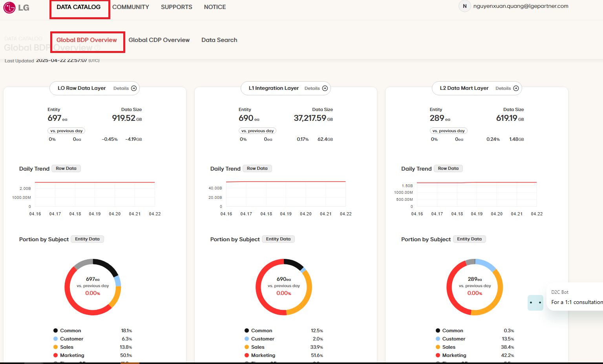The height and width of the screenshot is (364, 603).
Task: Click the LG logo icon
Action: (x=9, y=7)
